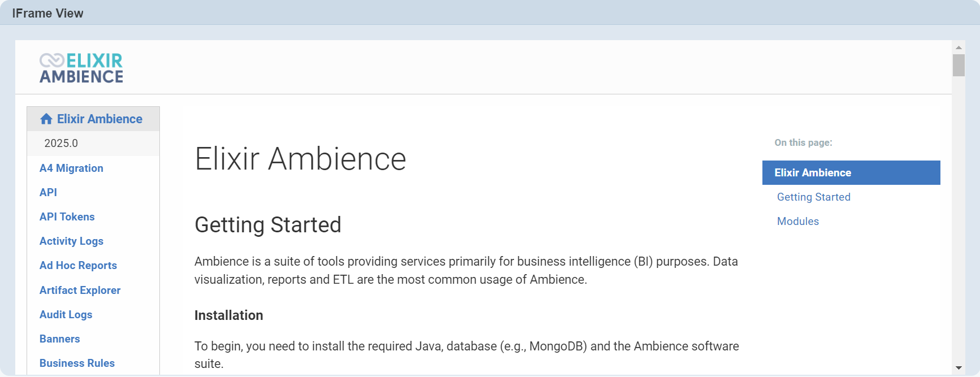This screenshot has width=980, height=377.
Task: Open the Audit Logs page
Action: (66, 315)
